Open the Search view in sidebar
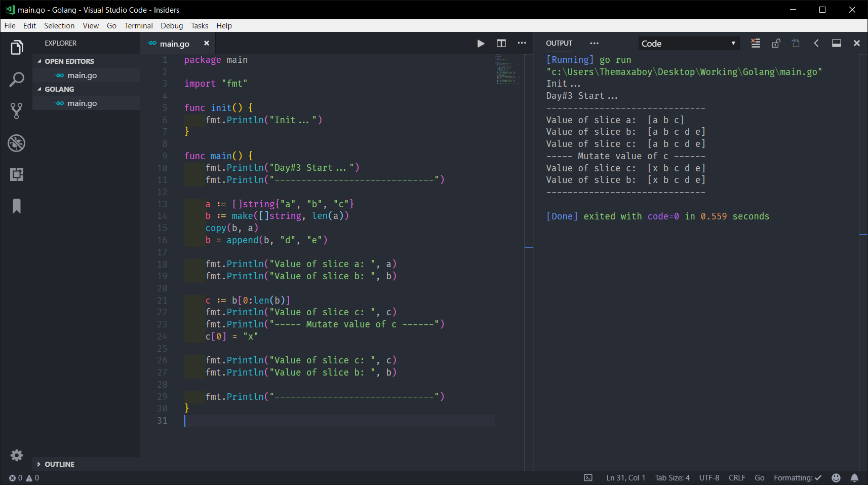The height and width of the screenshot is (485, 868). 17,79
